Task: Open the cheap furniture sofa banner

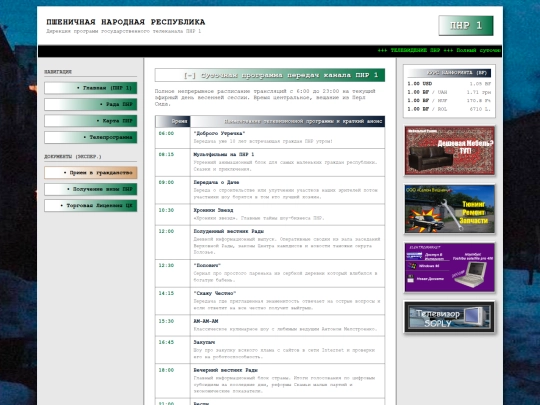Action: point(449,150)
